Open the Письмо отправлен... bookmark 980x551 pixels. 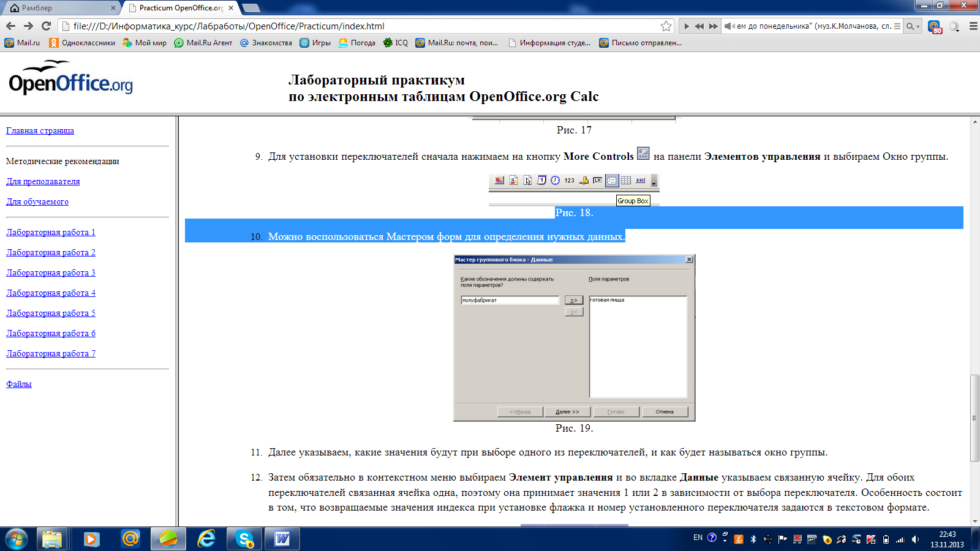[x=640, y=43]
